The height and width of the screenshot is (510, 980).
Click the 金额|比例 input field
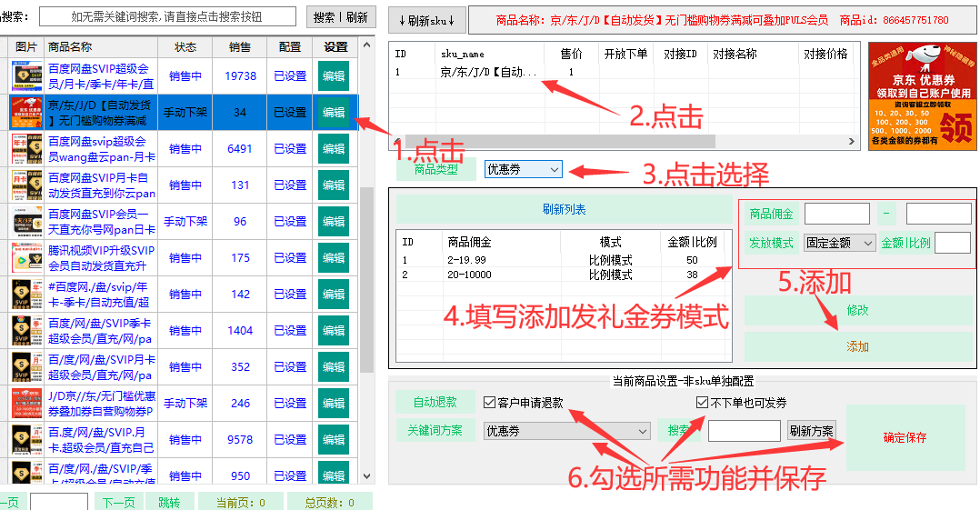coord(953,243)
